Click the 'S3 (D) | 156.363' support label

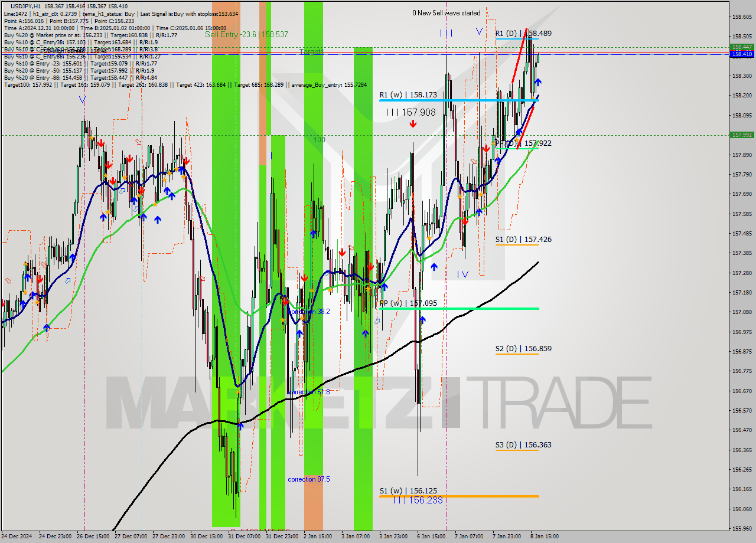(523, 445)
